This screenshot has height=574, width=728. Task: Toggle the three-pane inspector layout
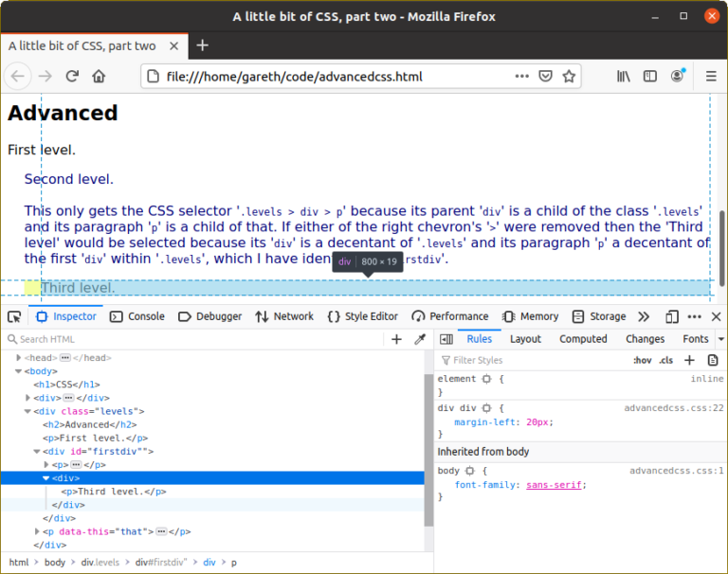[x=446, y=339]
